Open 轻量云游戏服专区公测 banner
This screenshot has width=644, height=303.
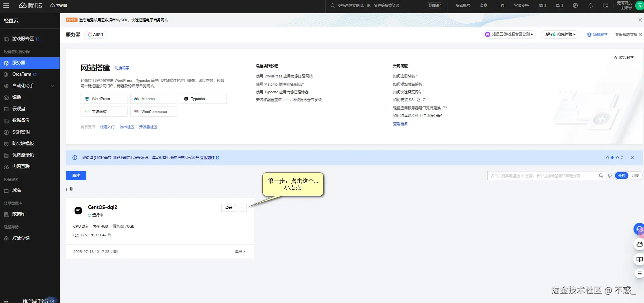tap(510, 34)
